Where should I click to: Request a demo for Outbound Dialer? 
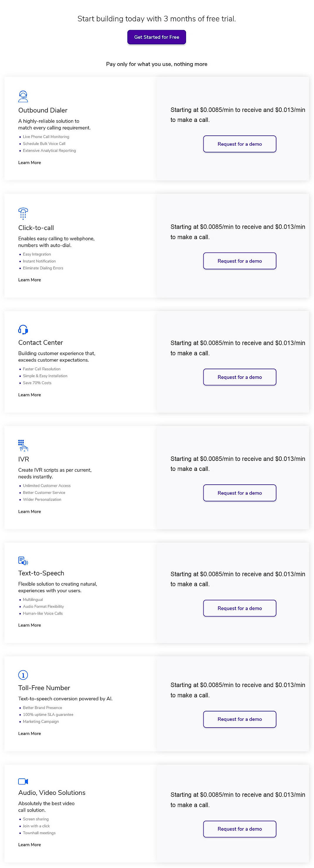(240, 144)
